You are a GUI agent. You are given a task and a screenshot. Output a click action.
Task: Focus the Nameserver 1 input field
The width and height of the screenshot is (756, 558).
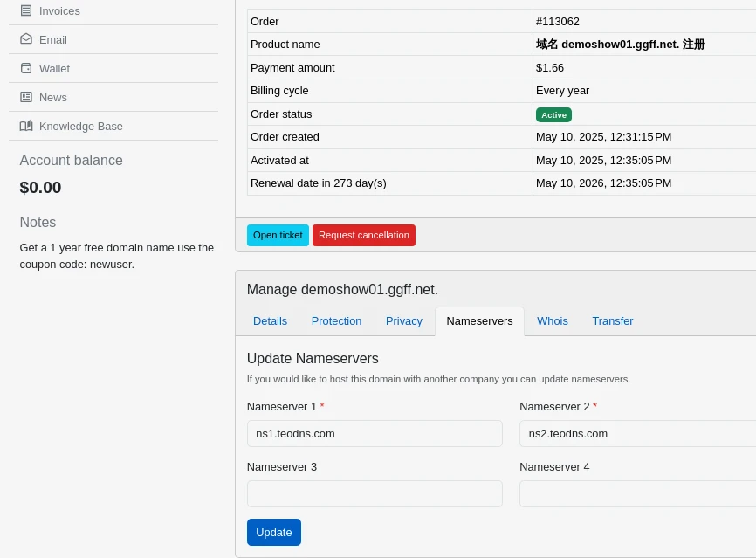375,433
